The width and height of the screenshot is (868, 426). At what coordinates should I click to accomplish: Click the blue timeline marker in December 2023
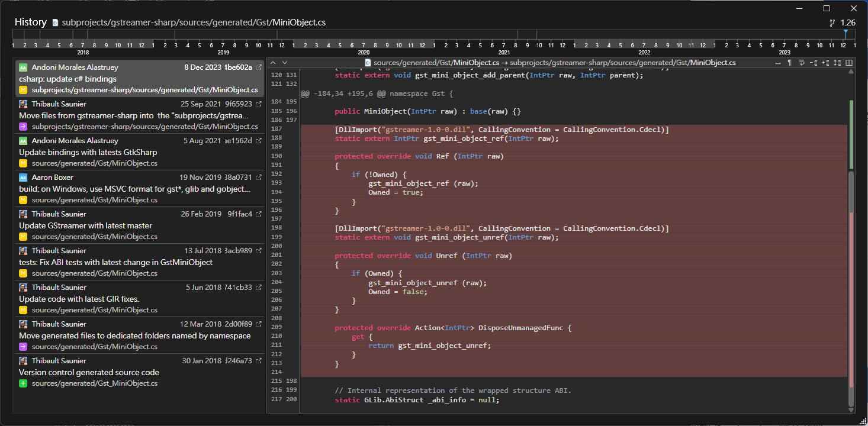point(846,34)
